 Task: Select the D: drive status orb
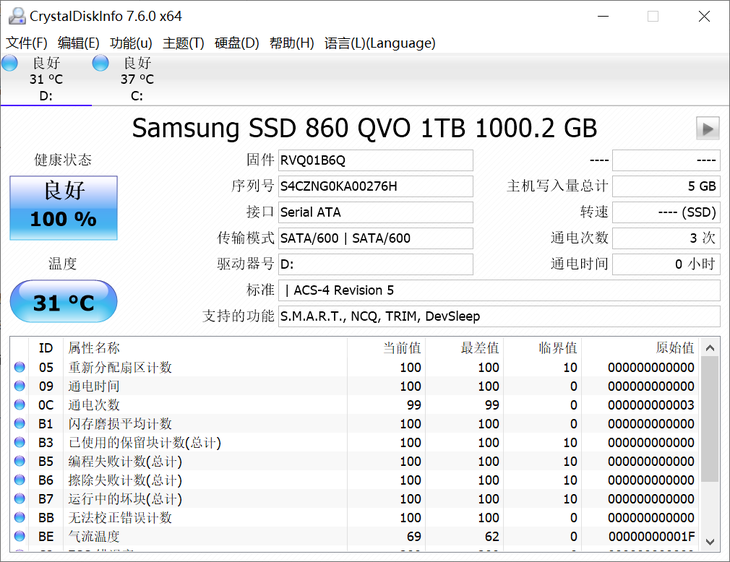[x=10, y=64]
